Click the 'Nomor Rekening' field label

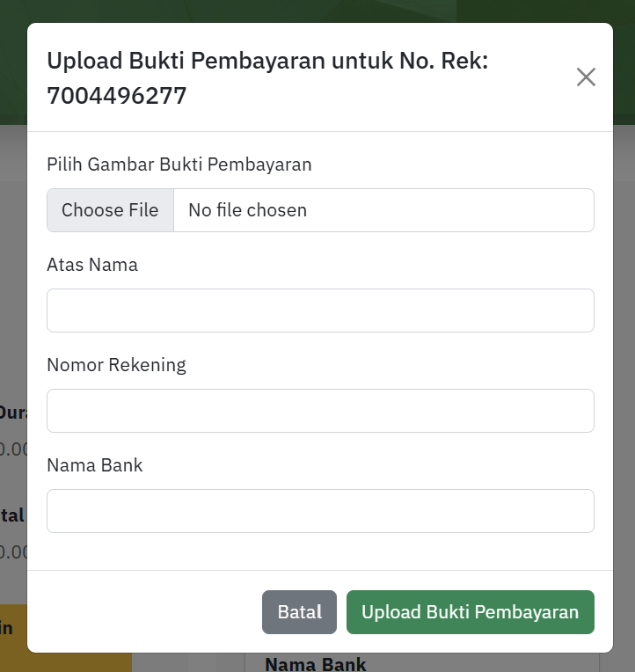tap(117, 365)
